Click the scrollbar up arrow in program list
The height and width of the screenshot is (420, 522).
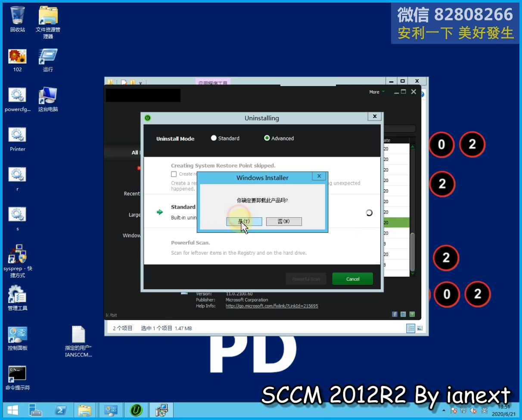tap(413, 147)
